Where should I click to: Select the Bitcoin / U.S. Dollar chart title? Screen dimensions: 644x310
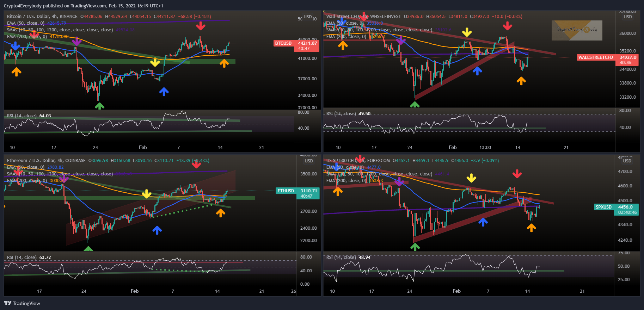click(x=42, y=17)
